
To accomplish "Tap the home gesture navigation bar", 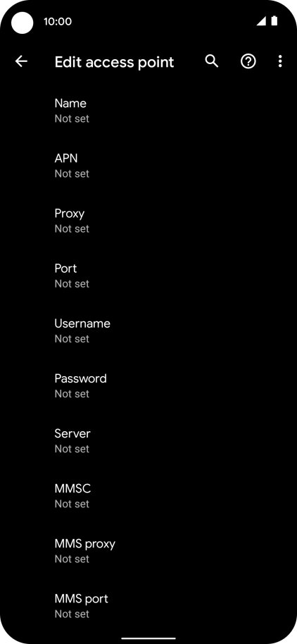I will pyautogui.click(x=148, y=638).
